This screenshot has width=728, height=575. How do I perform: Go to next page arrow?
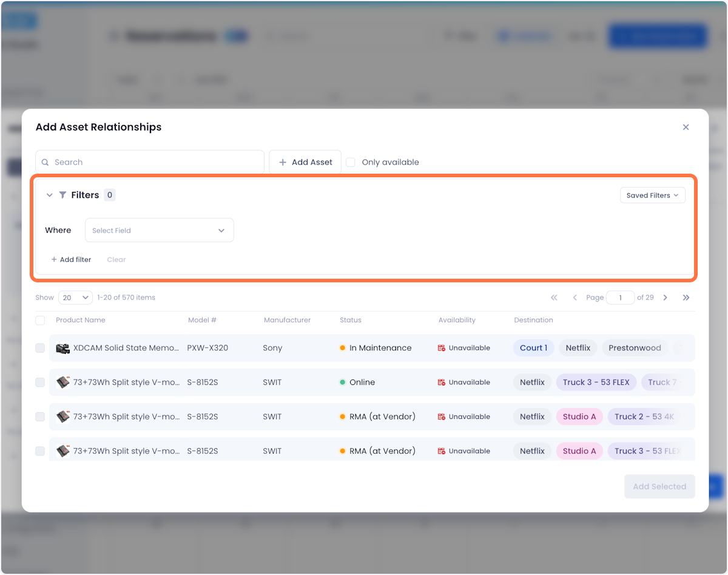[x=666, y=298]
